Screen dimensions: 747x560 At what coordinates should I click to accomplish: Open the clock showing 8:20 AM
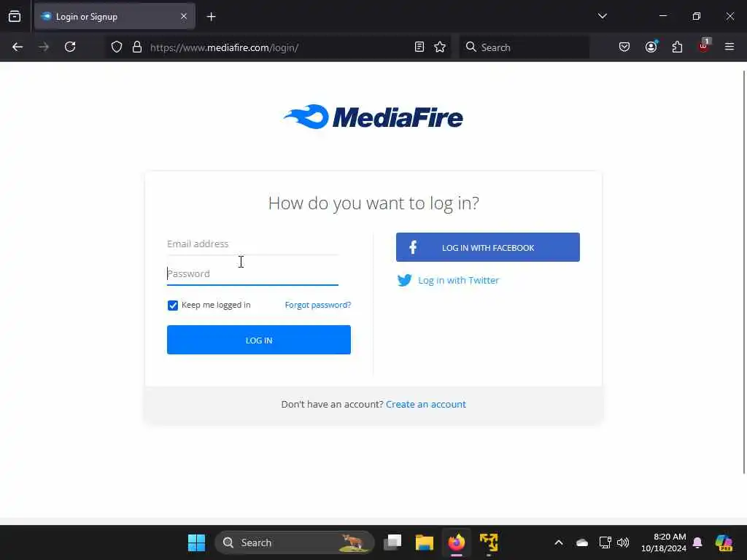pos(664,542)
